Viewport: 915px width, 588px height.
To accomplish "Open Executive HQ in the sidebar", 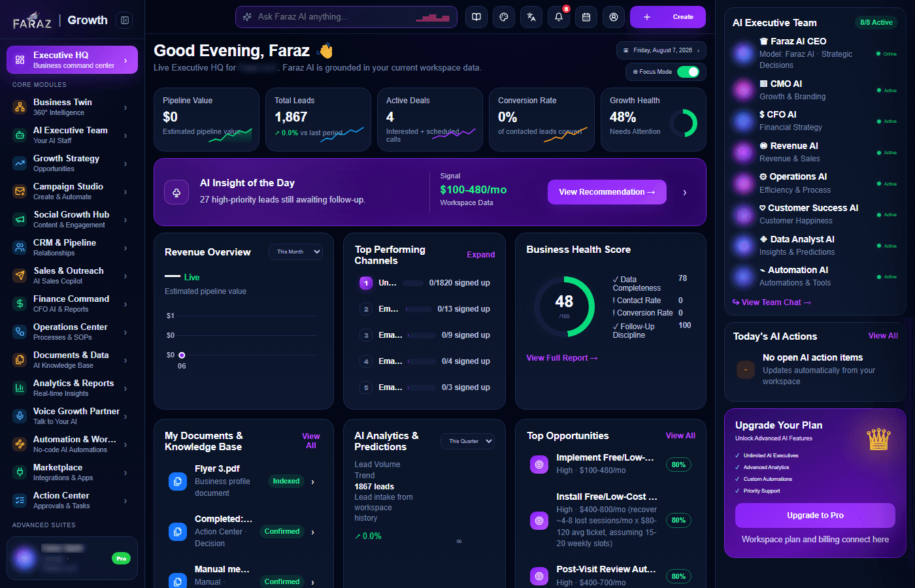I will (x=72, y=60).
